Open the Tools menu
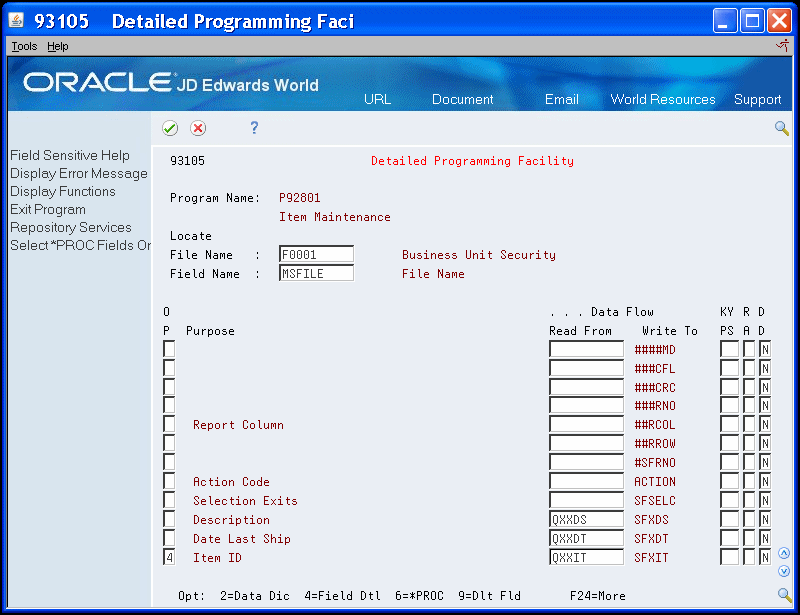The image size is (800, 615). (24, 46)
